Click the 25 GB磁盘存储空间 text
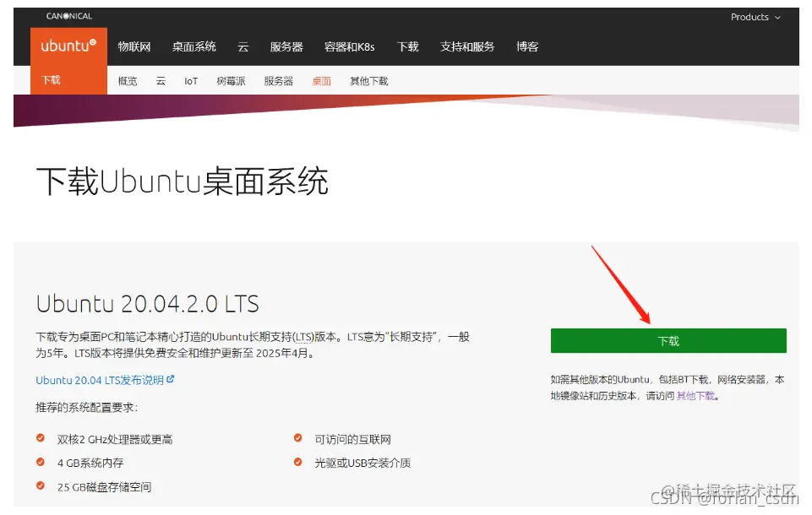The image size is (812, 515). pos(104,487)
